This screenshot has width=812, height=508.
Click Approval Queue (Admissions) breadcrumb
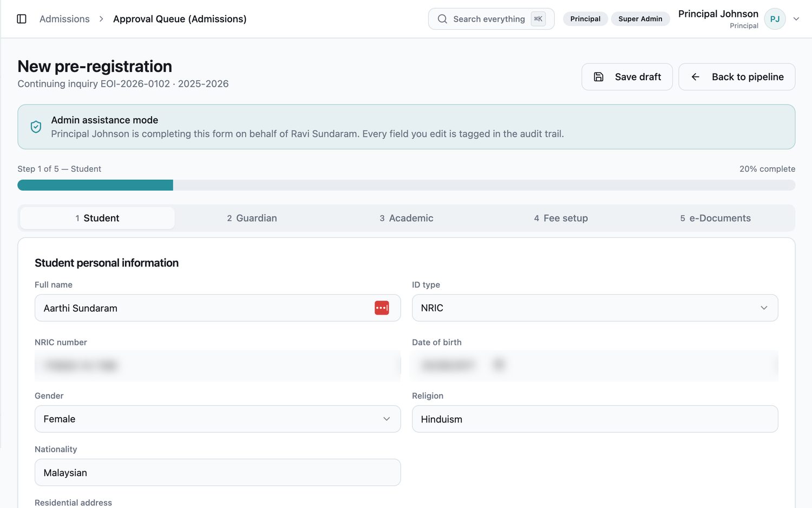180,19
